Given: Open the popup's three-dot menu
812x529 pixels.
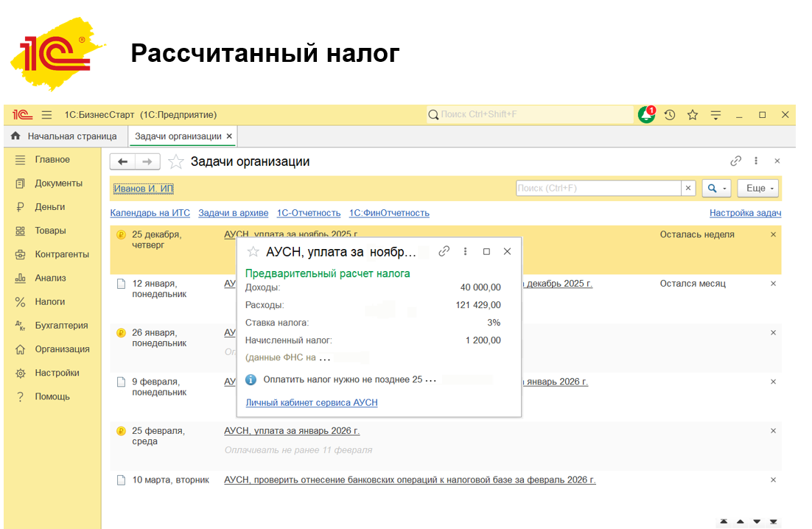Looking at the screenshot, I should pyautogui.click(x=466, y=251).
